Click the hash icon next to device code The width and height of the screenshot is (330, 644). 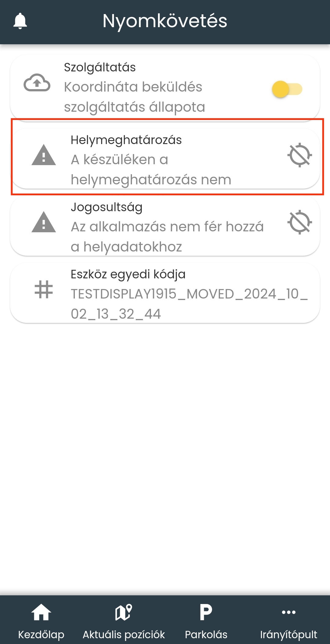point(44,289)
